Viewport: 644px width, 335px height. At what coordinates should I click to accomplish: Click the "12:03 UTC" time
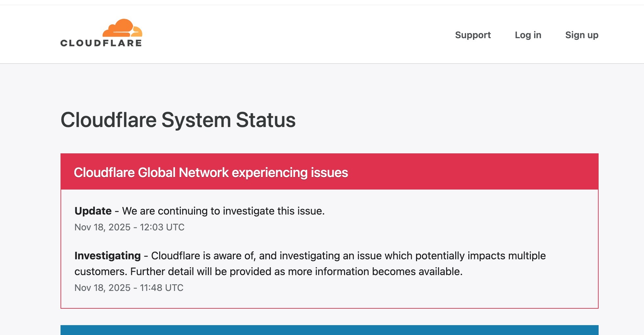pos(162,227)
